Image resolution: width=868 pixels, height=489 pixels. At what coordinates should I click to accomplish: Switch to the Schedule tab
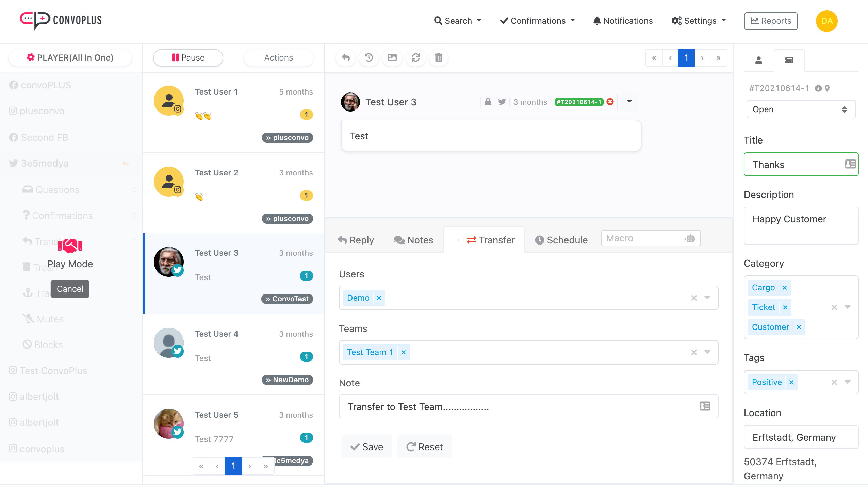pyautogui.click(x=561, y=240)
